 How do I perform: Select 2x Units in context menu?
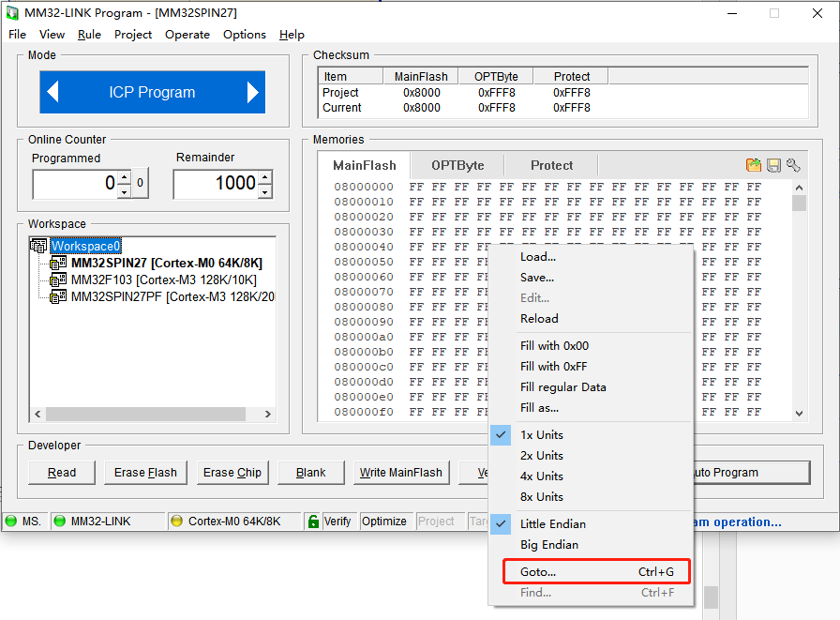click(542, 456)
